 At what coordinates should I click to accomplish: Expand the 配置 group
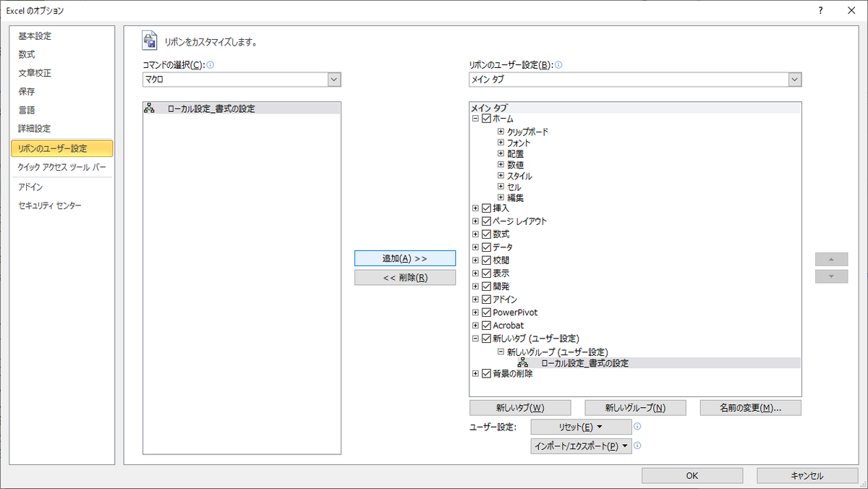point(501,154)
